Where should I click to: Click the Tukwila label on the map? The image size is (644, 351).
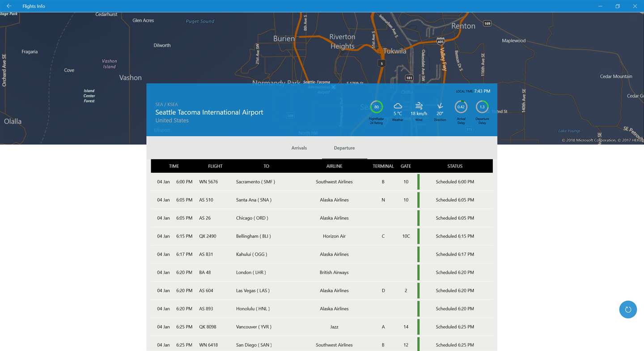coord(395,51)
